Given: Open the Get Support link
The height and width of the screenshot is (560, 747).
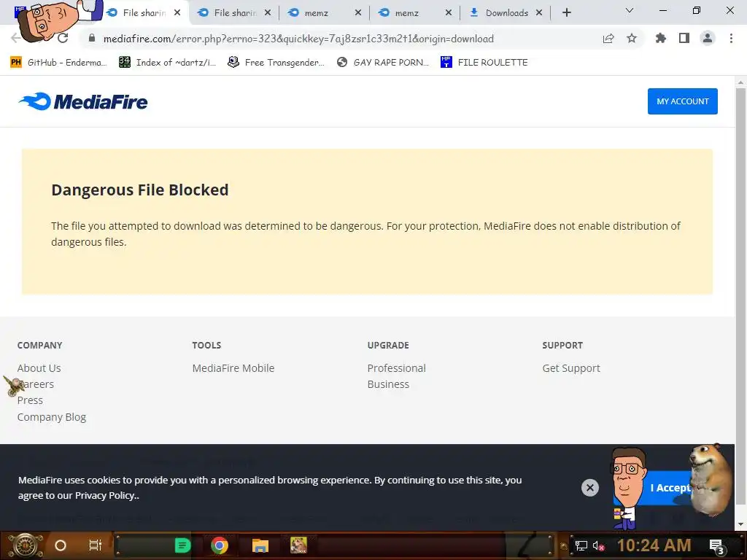Looking at the screenshot, I should (570, 368).
